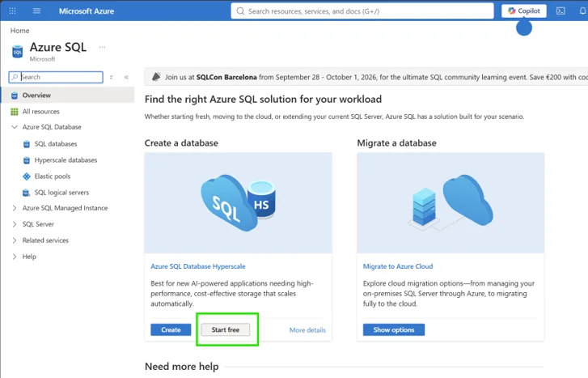
Task: Open the Azure portal apps grid icon
Action: coord(12,11)
